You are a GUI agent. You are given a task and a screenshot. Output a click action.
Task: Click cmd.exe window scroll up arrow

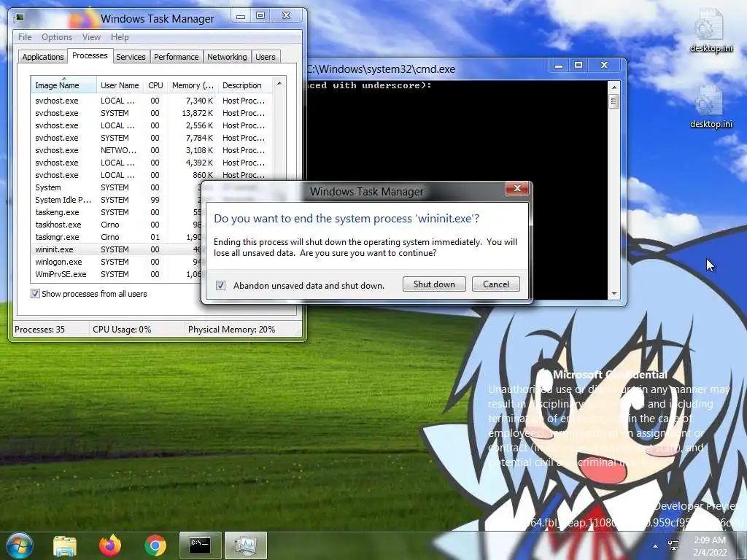tap(614, 87)
